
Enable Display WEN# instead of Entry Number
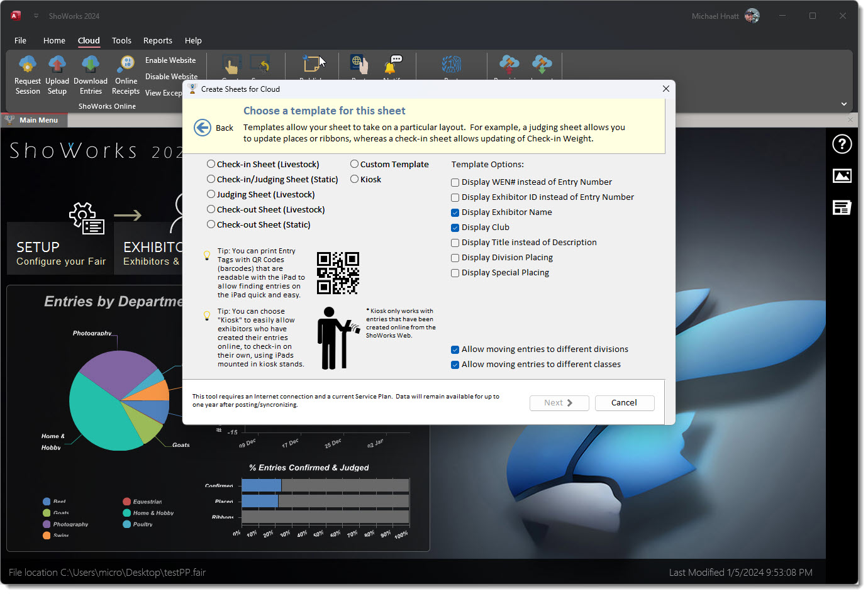(455, 182)
